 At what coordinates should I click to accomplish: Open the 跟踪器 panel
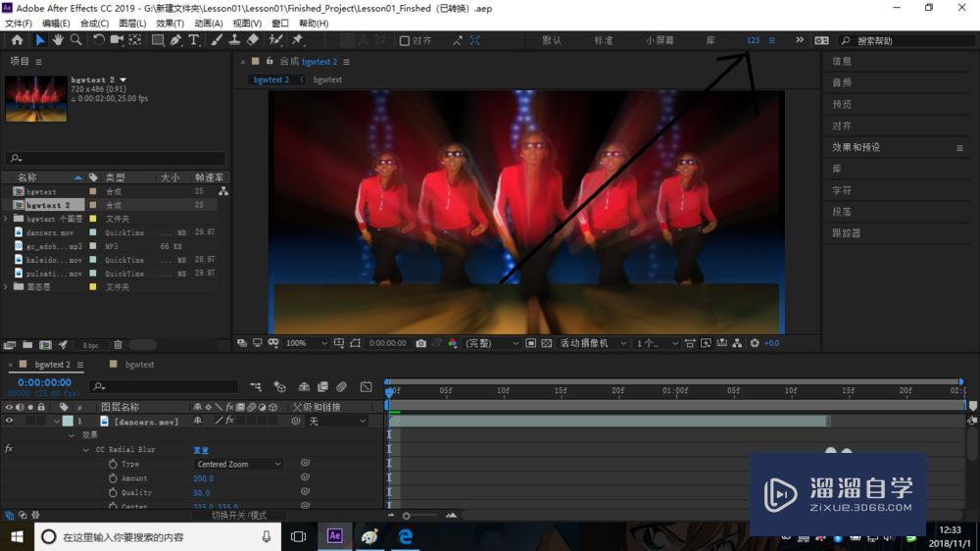(x=847, y=233)
